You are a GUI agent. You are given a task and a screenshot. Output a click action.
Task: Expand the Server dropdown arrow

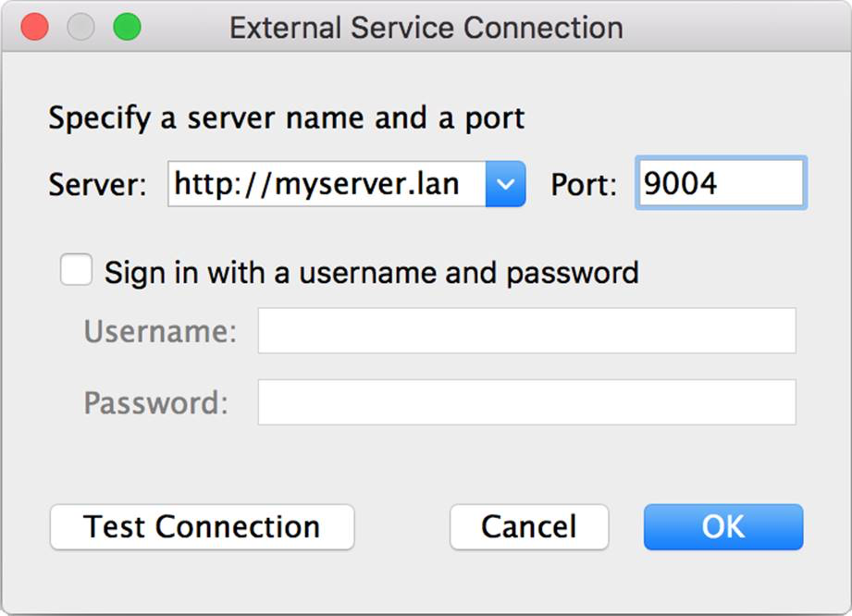(505, 184)
